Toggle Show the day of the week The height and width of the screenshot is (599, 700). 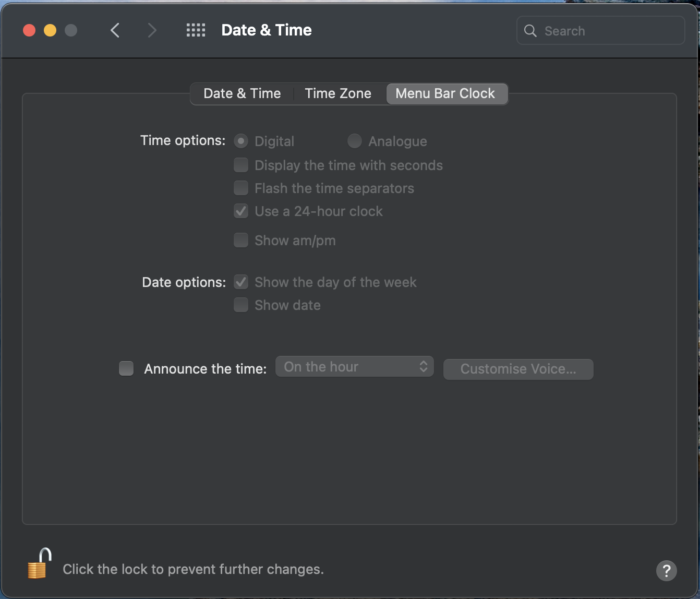click(x=241, y=282)
